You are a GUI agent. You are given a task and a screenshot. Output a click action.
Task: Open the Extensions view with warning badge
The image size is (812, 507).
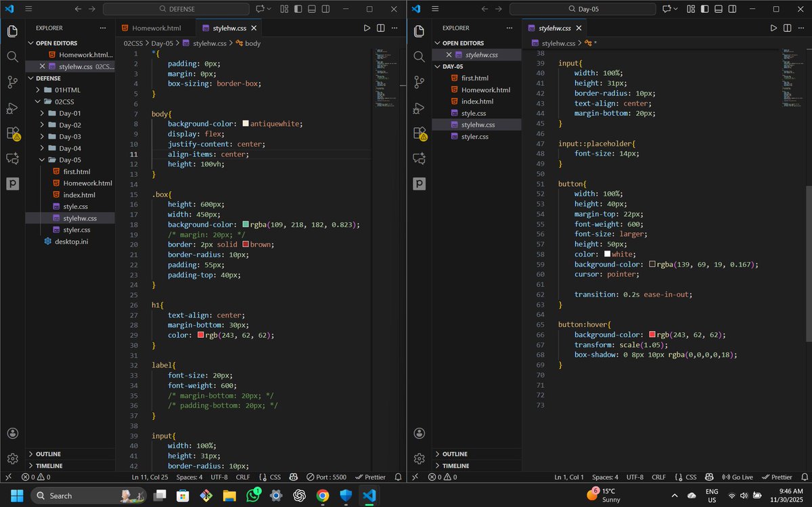point(12,134)
